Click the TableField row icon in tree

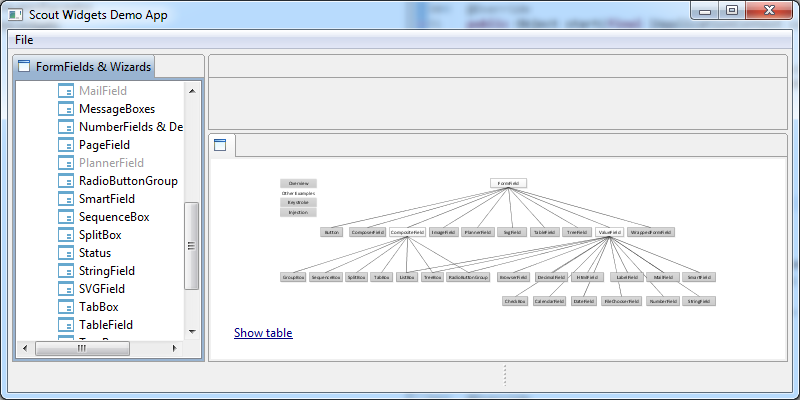66,325
